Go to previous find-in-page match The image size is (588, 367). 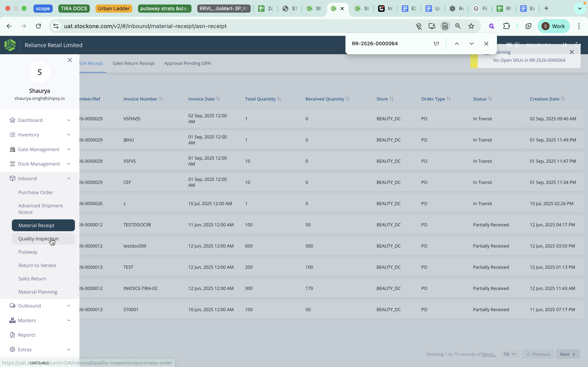[457, 44]
